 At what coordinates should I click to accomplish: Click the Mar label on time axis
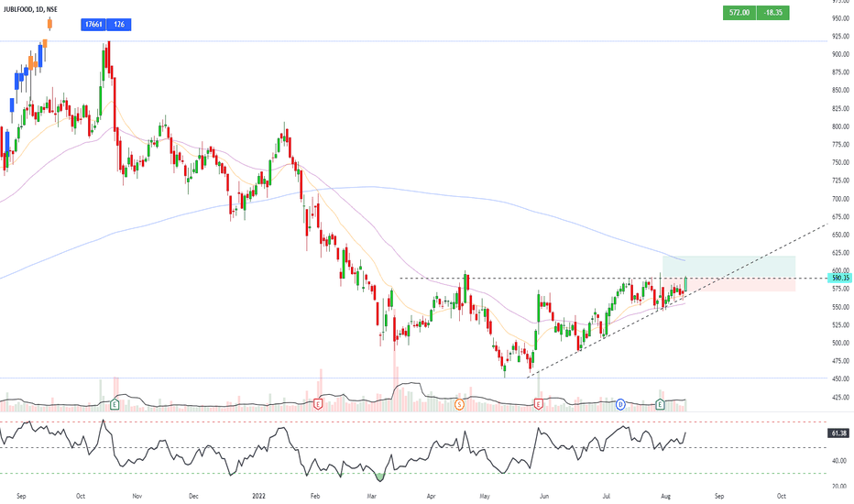click(372, 496)
